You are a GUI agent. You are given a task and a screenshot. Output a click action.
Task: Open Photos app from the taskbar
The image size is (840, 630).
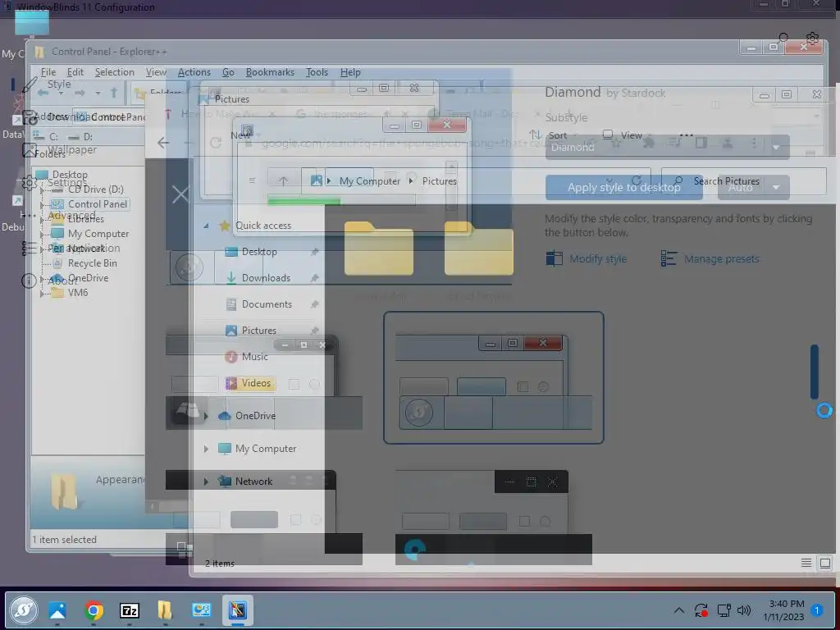pyautogui.click(x=57, y=610)
